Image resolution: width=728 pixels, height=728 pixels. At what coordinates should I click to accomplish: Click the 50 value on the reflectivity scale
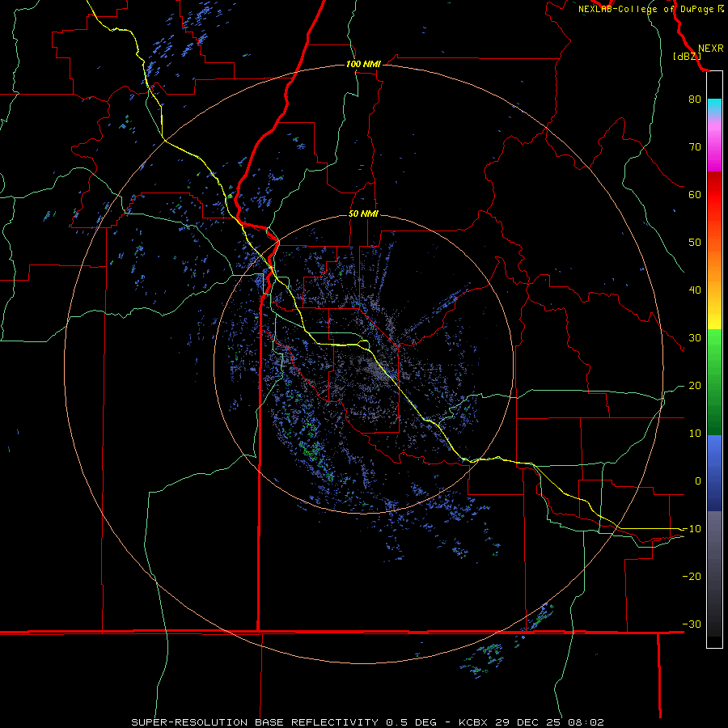[x=695, y=243]
